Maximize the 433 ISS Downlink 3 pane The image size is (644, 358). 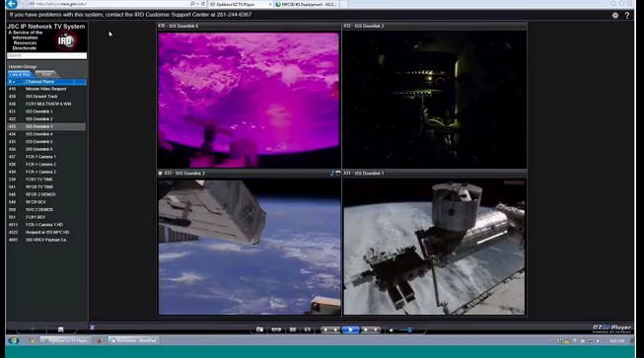tap(338, 174)
